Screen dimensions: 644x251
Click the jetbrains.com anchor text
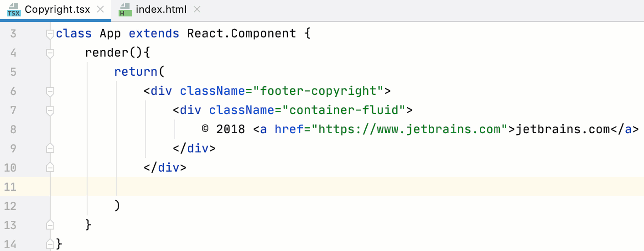pos(563,130)
